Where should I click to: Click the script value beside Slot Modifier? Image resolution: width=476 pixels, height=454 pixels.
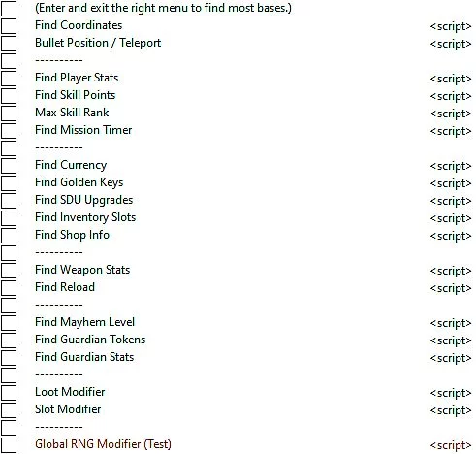(x=451, y=410)
